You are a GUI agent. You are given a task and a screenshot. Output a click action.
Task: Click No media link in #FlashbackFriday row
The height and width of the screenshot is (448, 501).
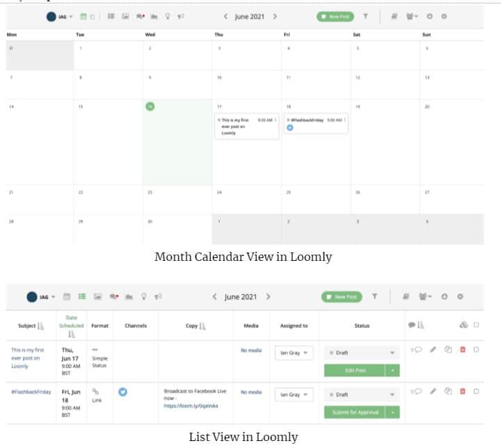251,392
